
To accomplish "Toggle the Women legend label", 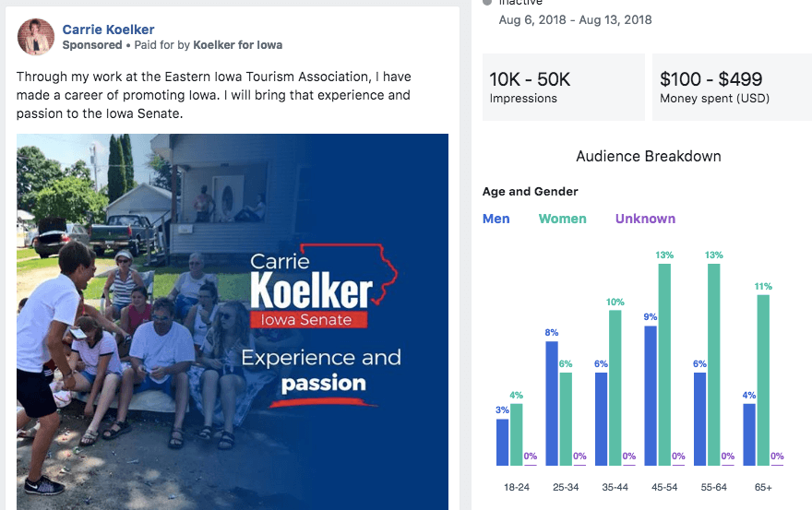I will pyautogui.click(x=563, y=219).
